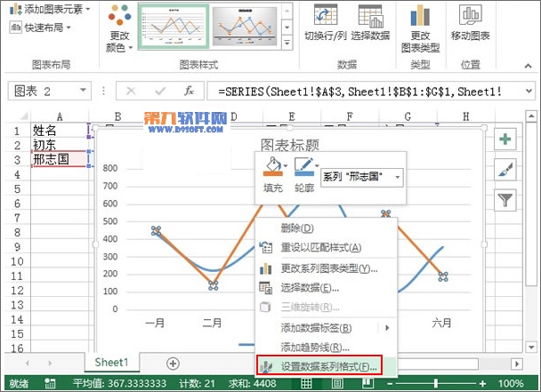Click the Chart Elements plus button
Screen dimensions: 541x392
[505, 139]
